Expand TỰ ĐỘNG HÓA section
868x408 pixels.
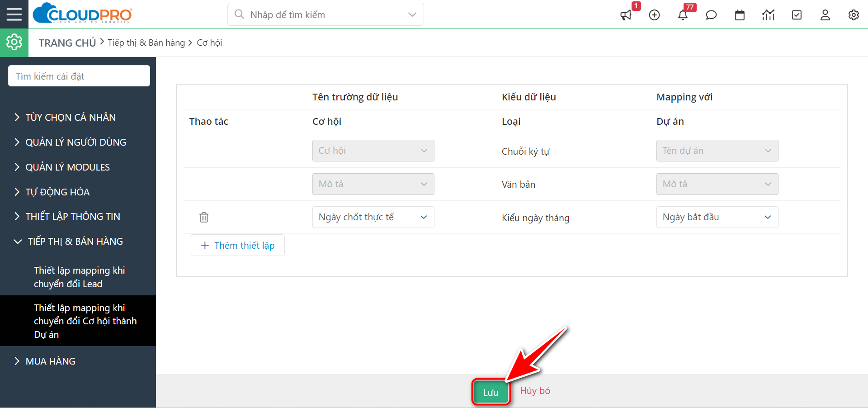[x=57, y=192]
